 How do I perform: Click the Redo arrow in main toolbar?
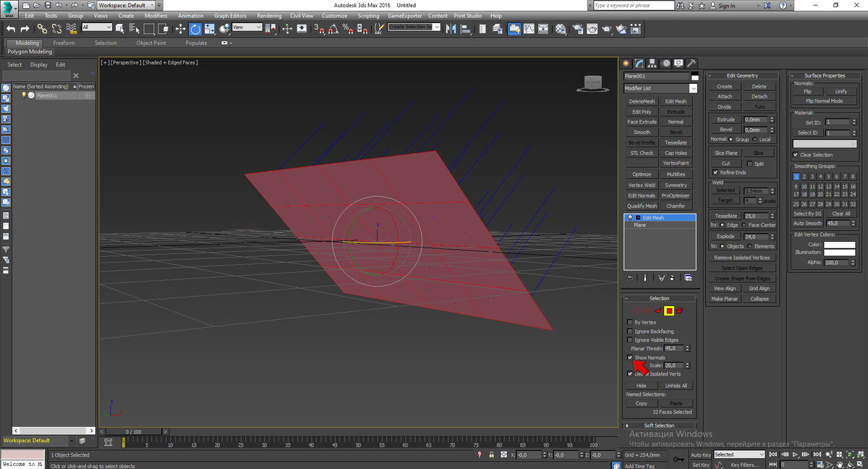coord(25,29)
